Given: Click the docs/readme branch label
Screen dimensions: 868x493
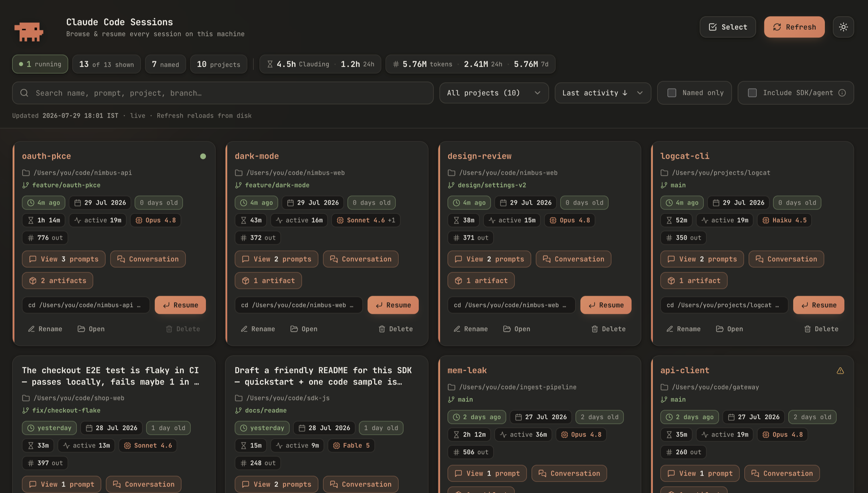Looking at the screenshot, I should click(x=266, y=410).
